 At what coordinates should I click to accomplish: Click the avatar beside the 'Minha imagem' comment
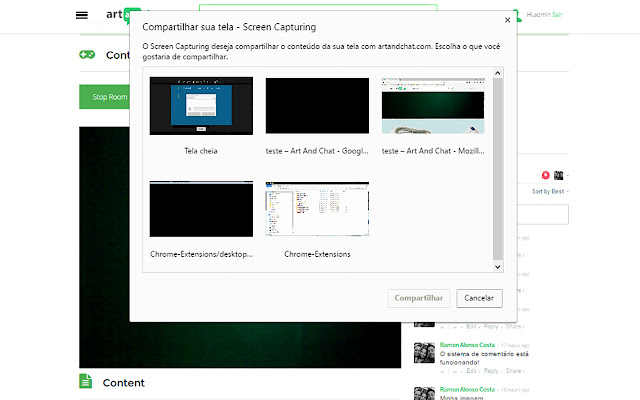pyautogui.click(x=424, y=393)
